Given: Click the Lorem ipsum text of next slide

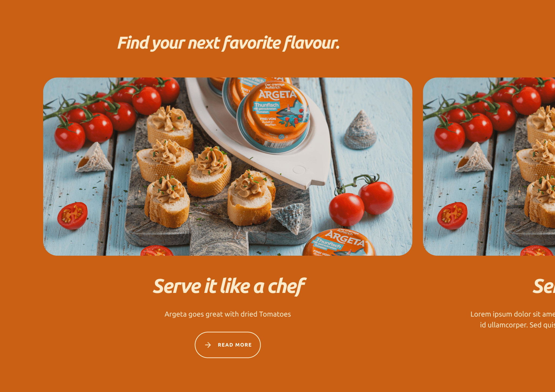Looking at the screenshot, I should [512, 319].
